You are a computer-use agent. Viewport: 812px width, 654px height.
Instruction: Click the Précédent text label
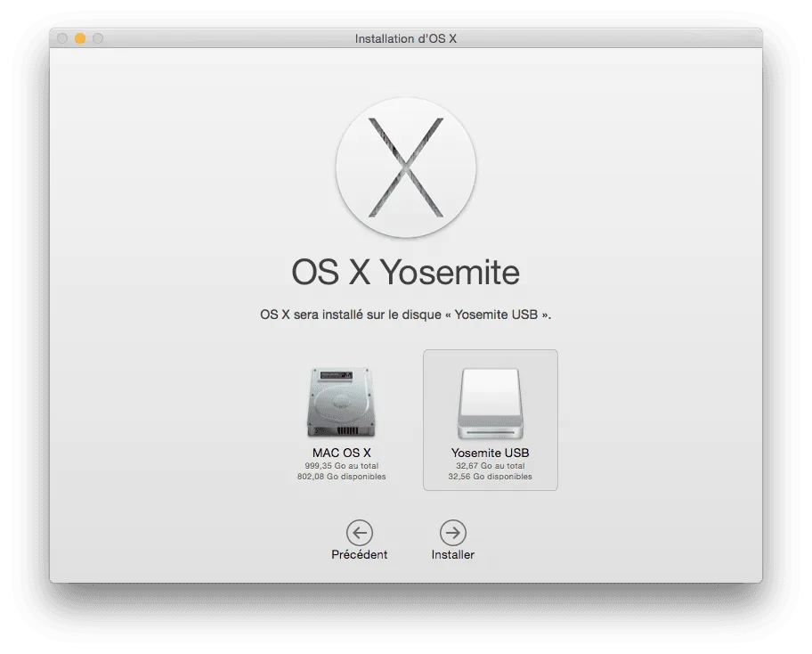pyautogui.click(x=359, y=553)
